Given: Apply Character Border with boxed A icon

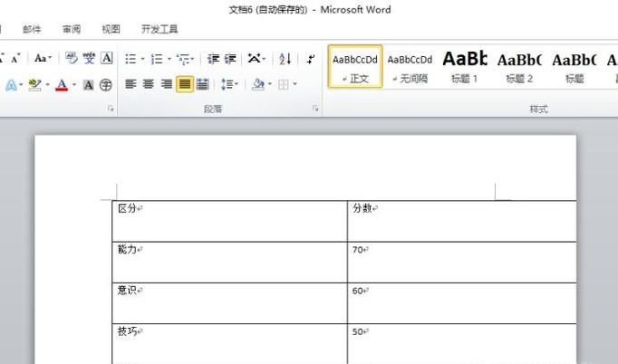Looking at the screenshot, I should (x=107, y=58).
